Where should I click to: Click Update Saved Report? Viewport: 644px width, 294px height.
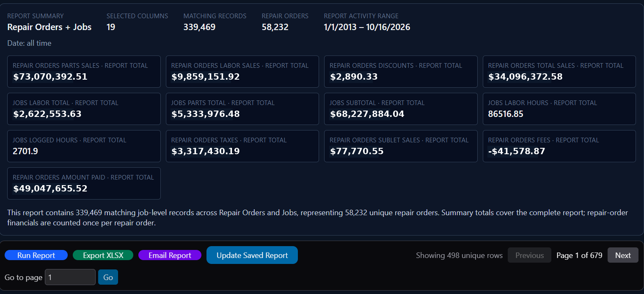click(252, 255)
